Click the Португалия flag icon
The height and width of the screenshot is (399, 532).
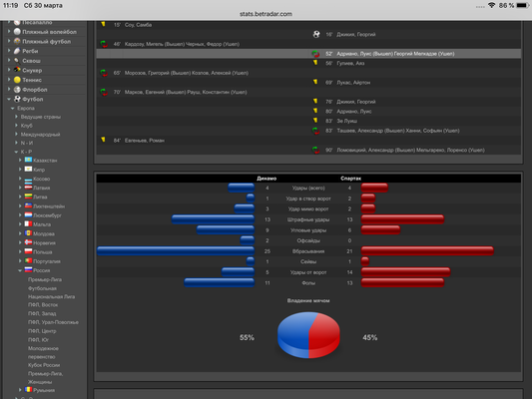tap(28, 260)
